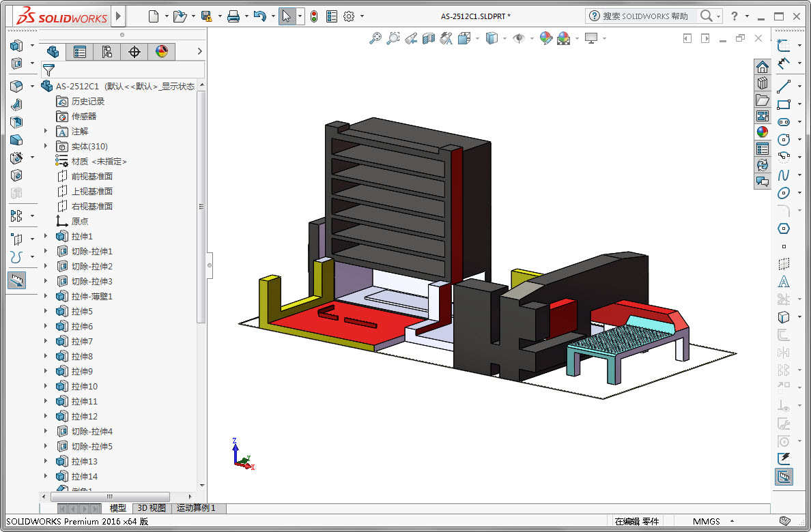
Task: Open the help question mark menu
Action: click(x=735, y=16)
